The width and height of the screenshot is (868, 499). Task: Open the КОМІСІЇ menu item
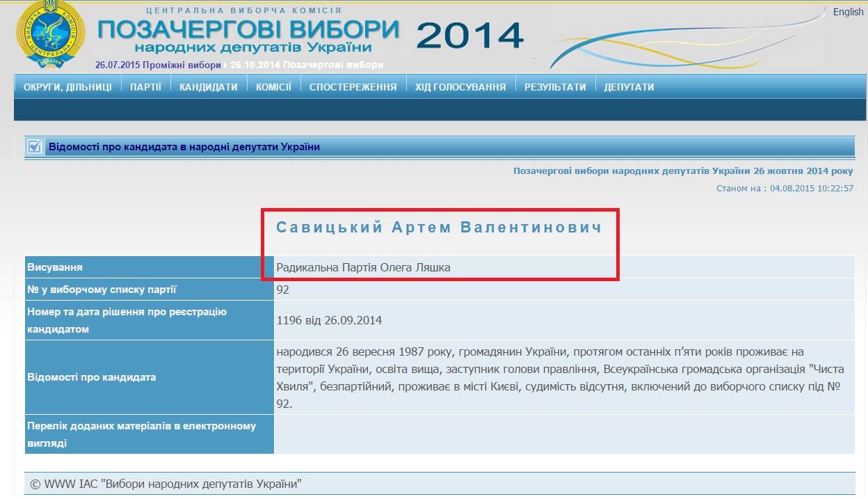pos(273,87)
